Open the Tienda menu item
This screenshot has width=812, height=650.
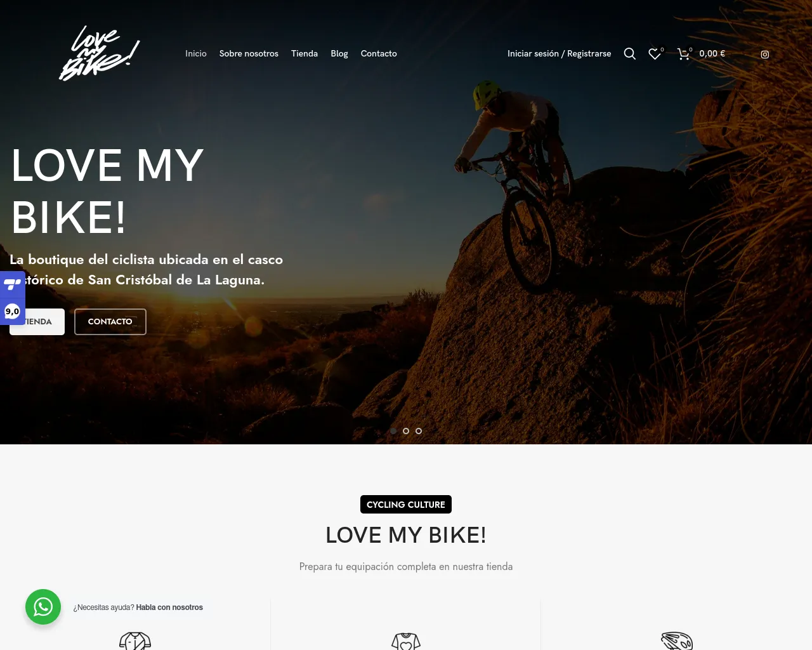click(x=304, y=54)
